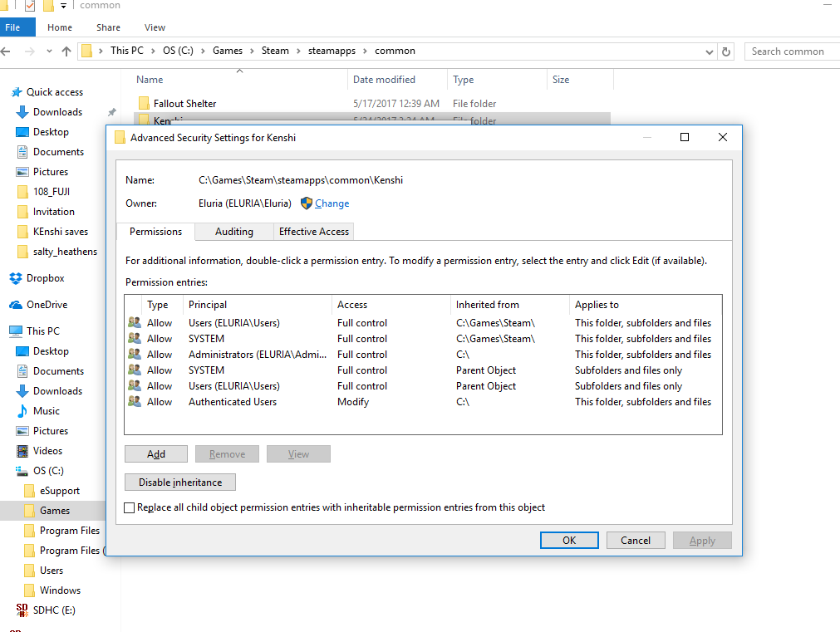Click OK in the security dialog
This screenshot has width=840, height=632.
click(x=569, y=541)
